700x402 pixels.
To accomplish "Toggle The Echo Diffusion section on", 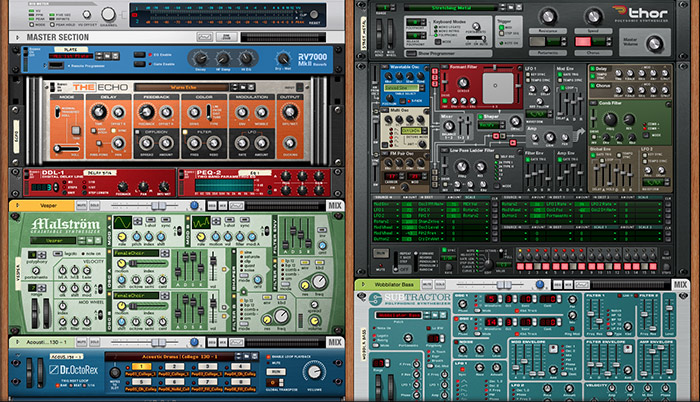I will click(x=136, y=132).
